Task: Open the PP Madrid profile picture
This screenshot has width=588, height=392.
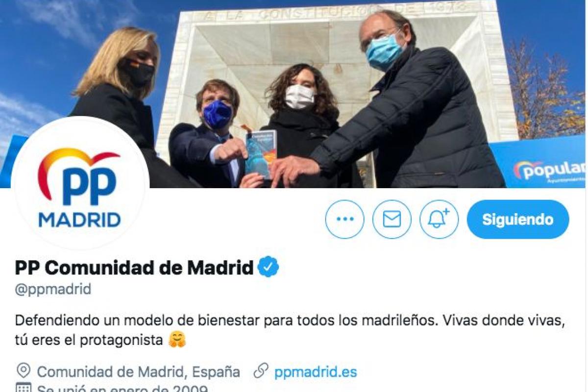Action: click(x=80, y=185)
